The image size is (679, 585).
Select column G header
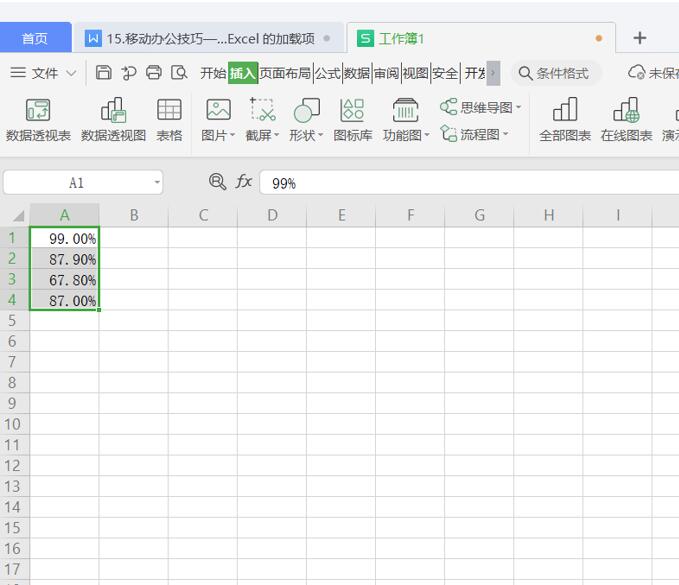click(x=479, y=215)
